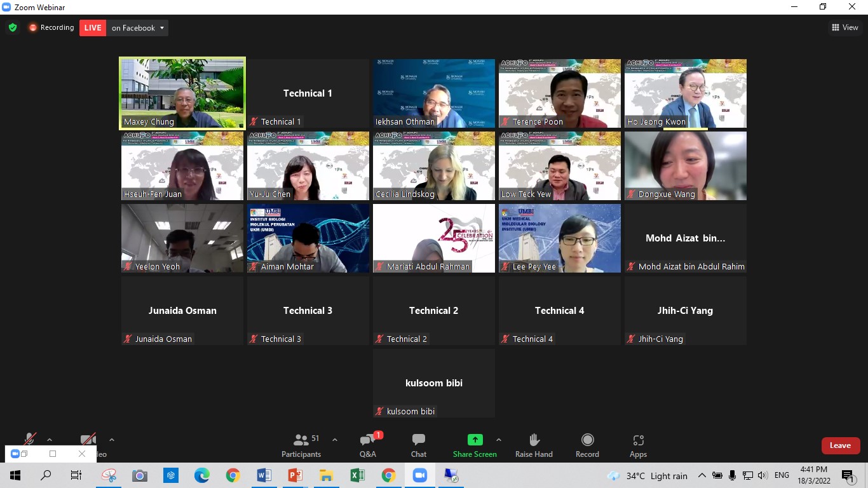Select Cecilia Lindskog's video tile

point(433,166)
